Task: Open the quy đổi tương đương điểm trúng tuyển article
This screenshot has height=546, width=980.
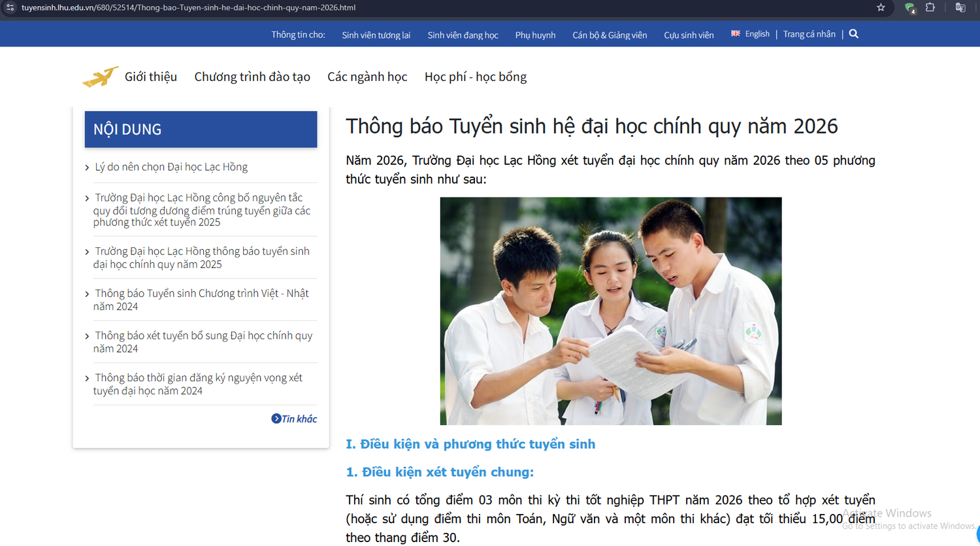Action: click(x=202, y=210)
